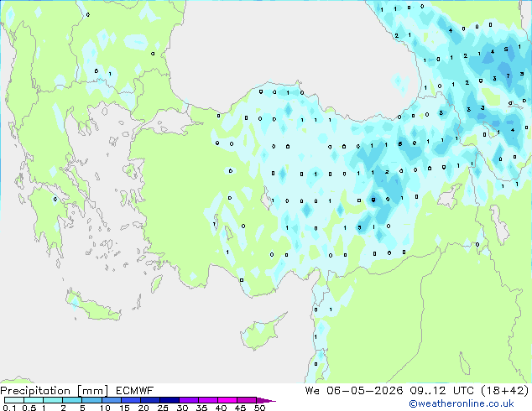Select the 25–30 mm navy legend swatch
The width and height of the screenshot is (532, 411).
[169, 400]
